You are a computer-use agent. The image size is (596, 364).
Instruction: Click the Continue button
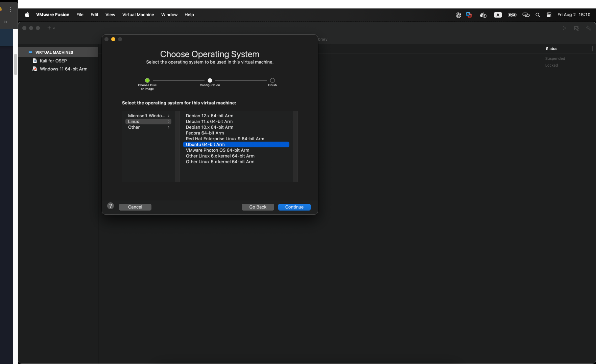[294, 207]
